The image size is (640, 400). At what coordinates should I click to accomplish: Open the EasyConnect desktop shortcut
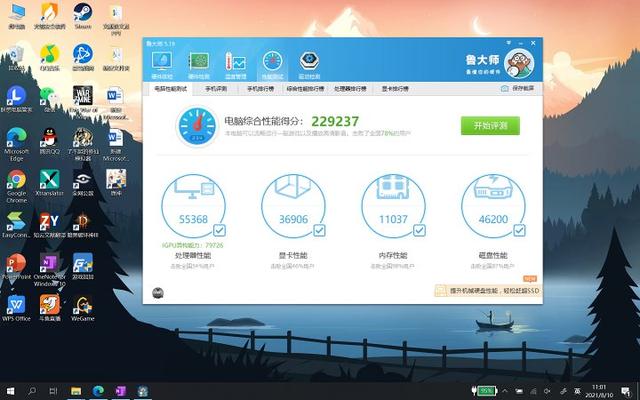click(x=16, y=224)
